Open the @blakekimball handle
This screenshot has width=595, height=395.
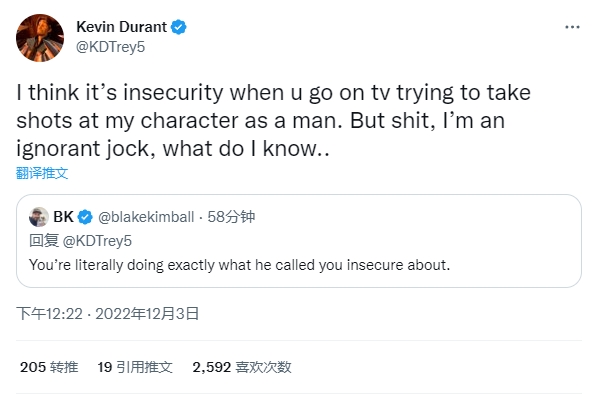coord(146,217)
